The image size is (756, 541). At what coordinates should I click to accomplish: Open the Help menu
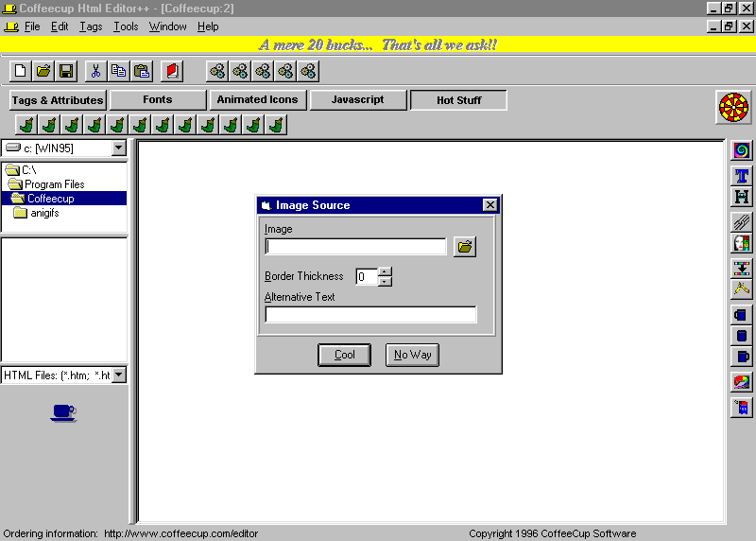208,26
